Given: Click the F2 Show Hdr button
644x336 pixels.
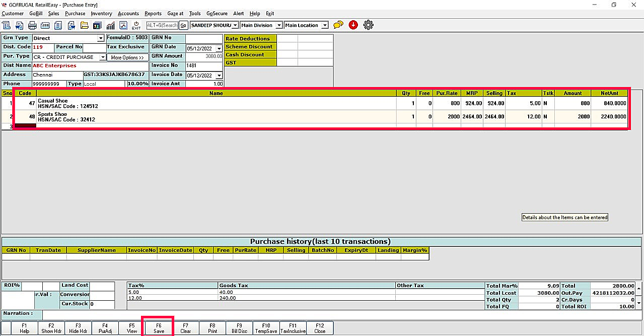Looking at the screenshot, I should [51, 328].
